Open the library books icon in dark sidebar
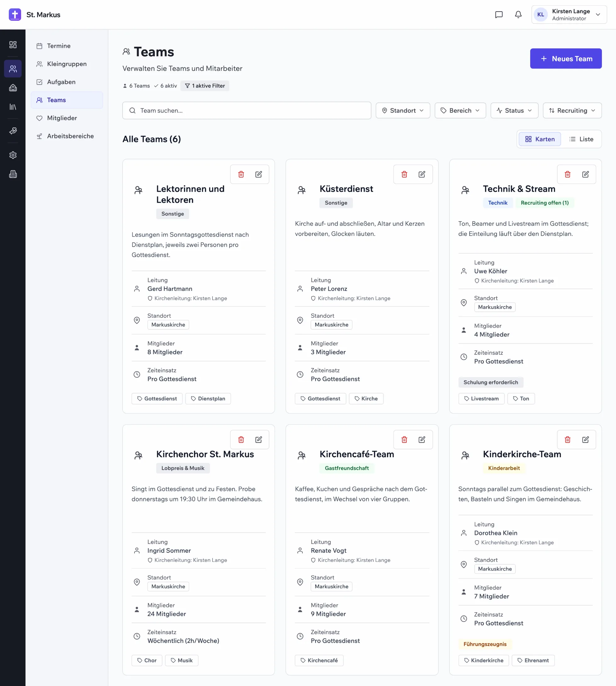This screenshot has width=616, height=686. click(x=13, y=107)
